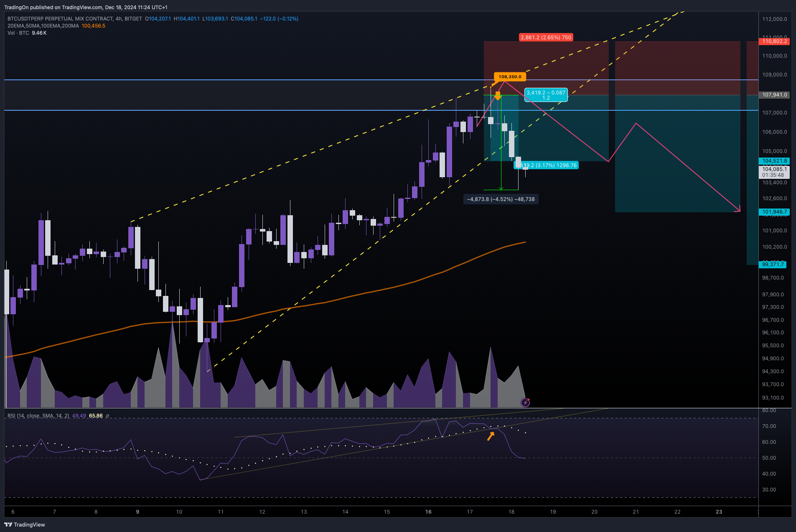796x532 pixels.
Task: Click the L103,693.1 low value
Action: (215, 19)
